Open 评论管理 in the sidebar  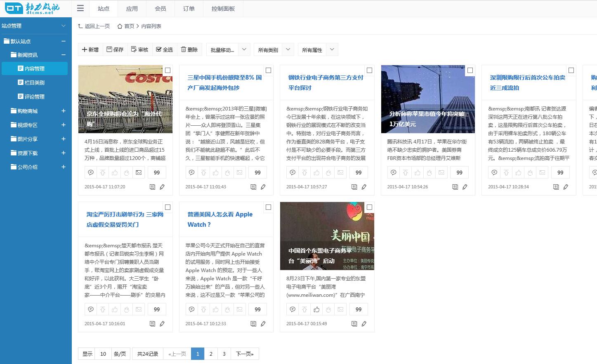click(x=35, y=96)
